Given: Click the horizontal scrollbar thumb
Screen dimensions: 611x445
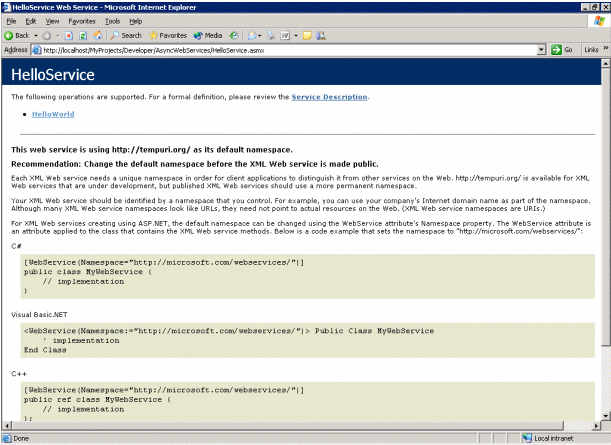Looking at the screenshot, I should pos(287,426).
